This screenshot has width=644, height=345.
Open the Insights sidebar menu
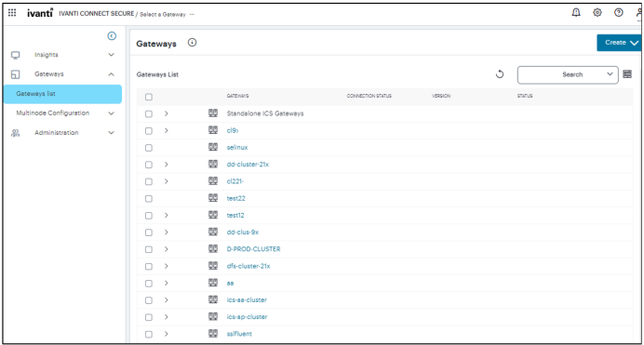click(46, 55)
